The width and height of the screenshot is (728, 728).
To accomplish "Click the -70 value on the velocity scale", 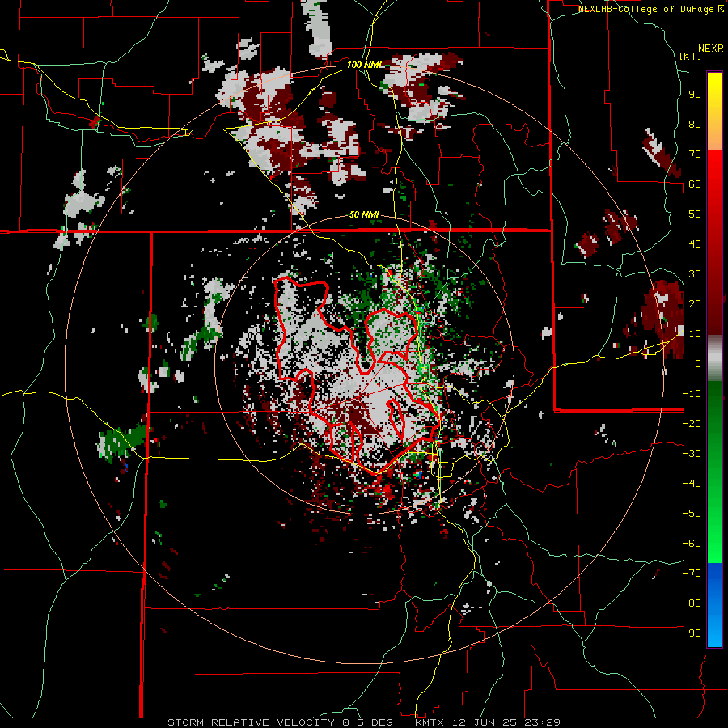I will [692, 573].
